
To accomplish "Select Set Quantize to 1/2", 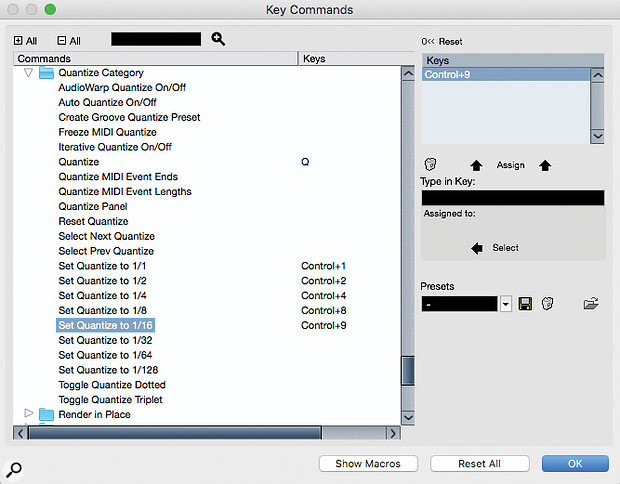I will pos(102,281).
